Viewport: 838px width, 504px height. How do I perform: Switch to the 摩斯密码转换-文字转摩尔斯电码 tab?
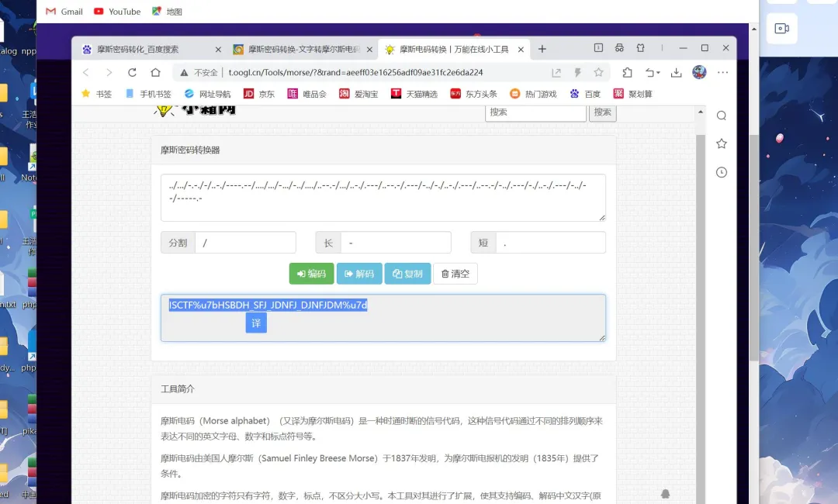tap(304, 49)
